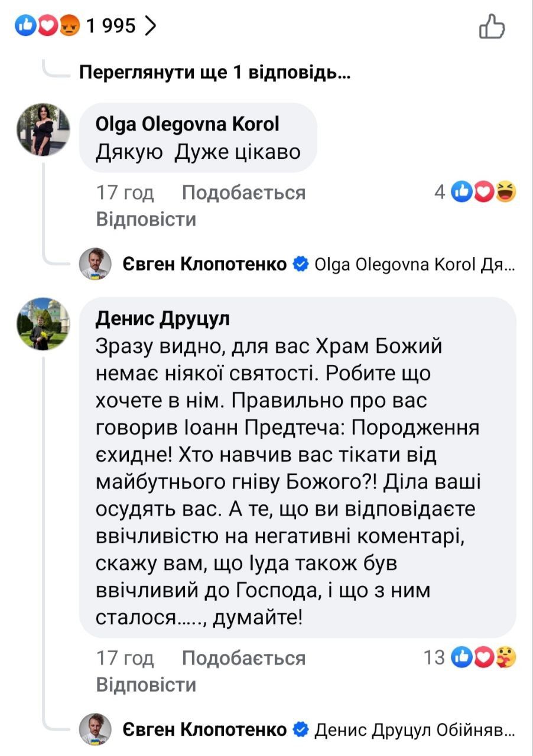Reply to Olga's comment via "Відповісти"
The height and width of the screenshot is (756, 533).
(x=146, y=220)
